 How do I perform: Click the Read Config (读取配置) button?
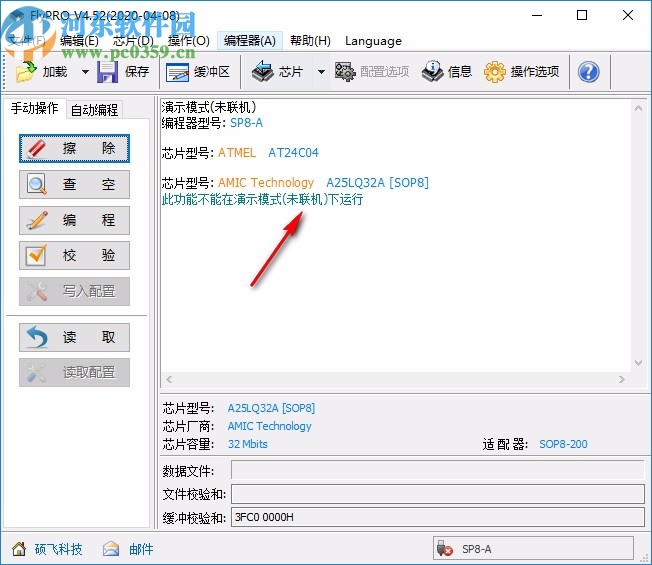(x=74, y=373)
